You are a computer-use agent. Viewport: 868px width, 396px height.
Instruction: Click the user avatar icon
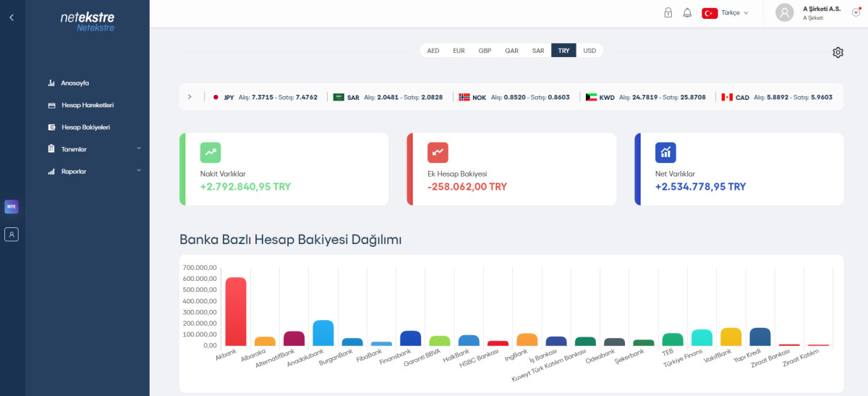[x=784, y=12]
